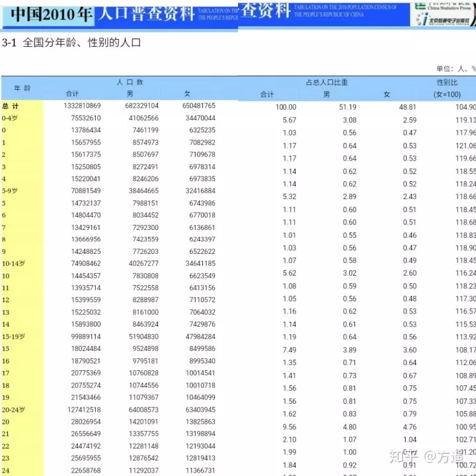Click the '占总人口比重' group header

click(x=327, y=83)
